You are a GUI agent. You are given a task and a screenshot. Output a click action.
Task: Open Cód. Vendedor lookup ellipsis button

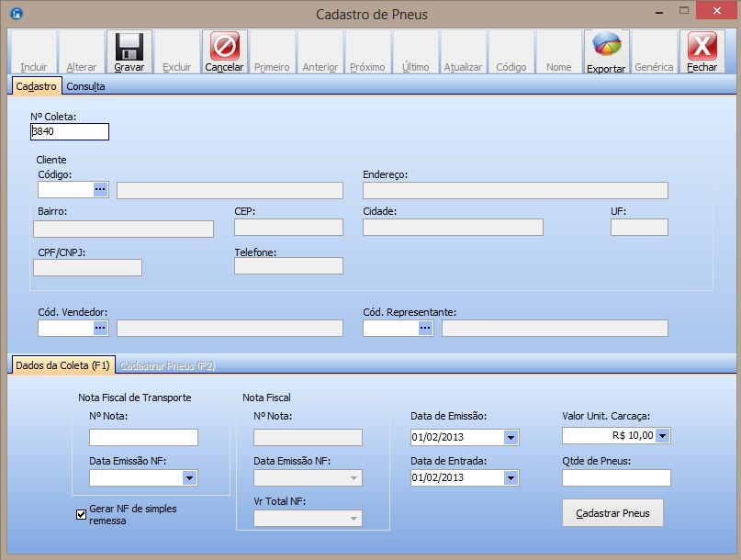click(101, 328)
